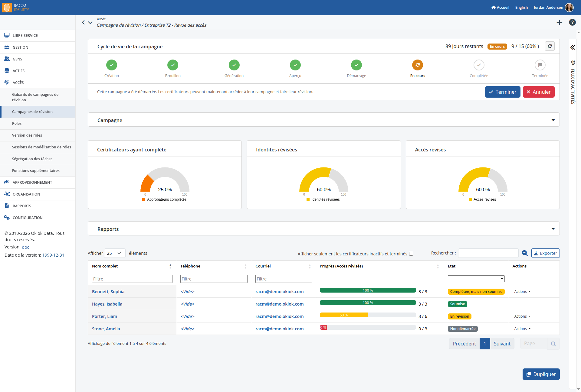Viewport: 581px width, 392px height.
Task: Switch language to English
Action: 521,7
